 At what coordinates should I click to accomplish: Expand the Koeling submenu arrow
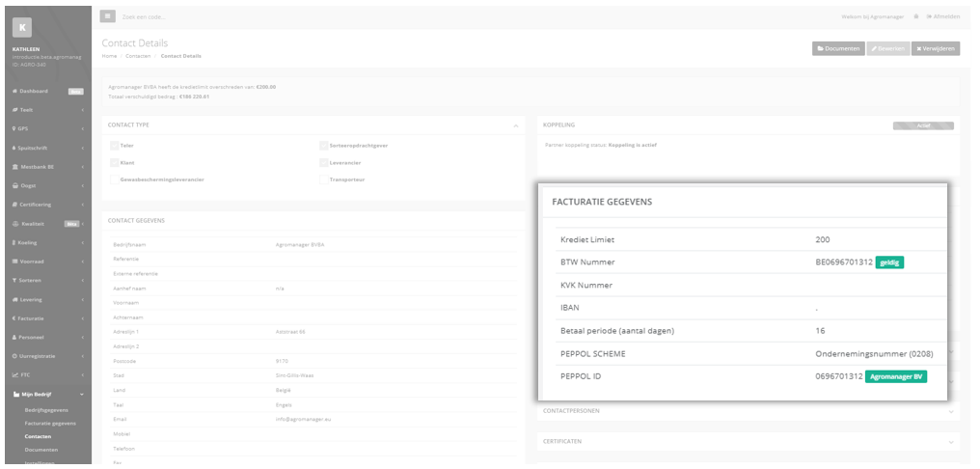point(83,242)
